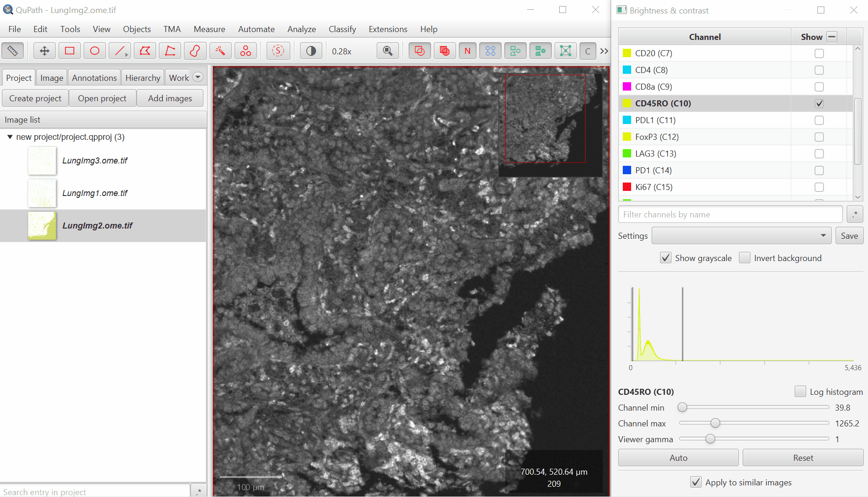Click the Auto button
This screenshot has height=497, width=868.
coord(678,458)
